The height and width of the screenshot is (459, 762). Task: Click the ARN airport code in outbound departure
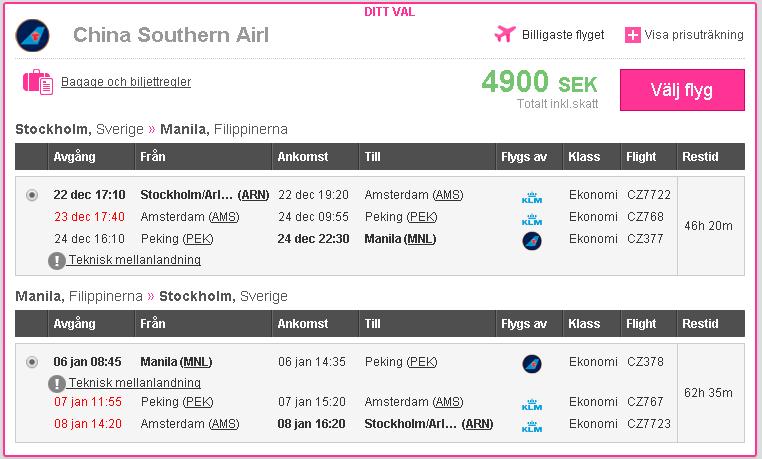click(x=254, y=195)
